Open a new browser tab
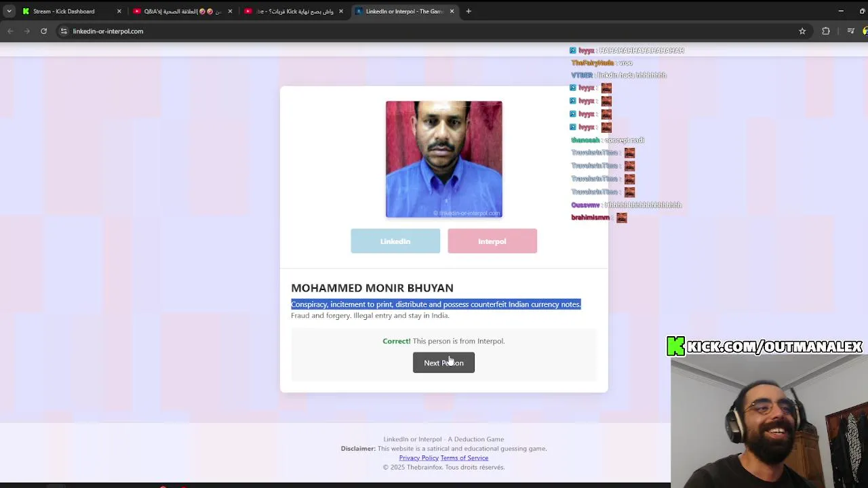The image size is (868, 488). point(469,11)
